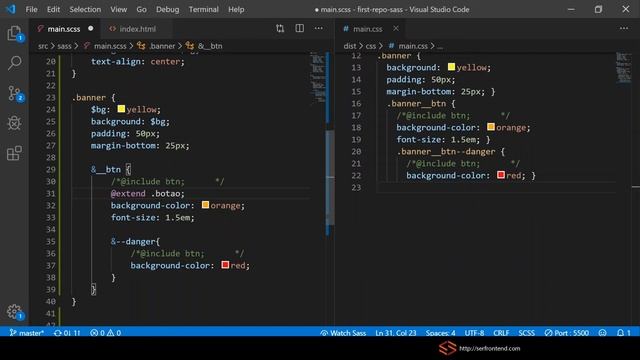The height and width of the screenshot is (360, 640).
Task: Click the yellow swatch in main.css
Action: (451, 67)
